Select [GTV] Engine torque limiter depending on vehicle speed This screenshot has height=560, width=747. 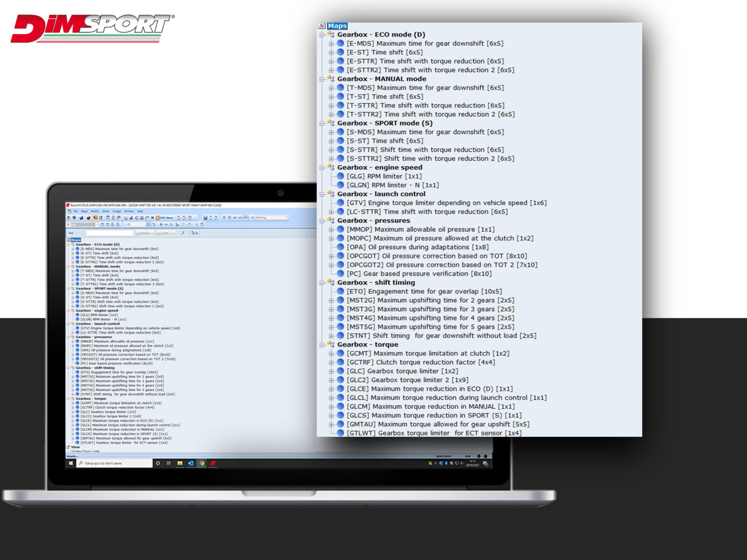(x=446, y=203)
